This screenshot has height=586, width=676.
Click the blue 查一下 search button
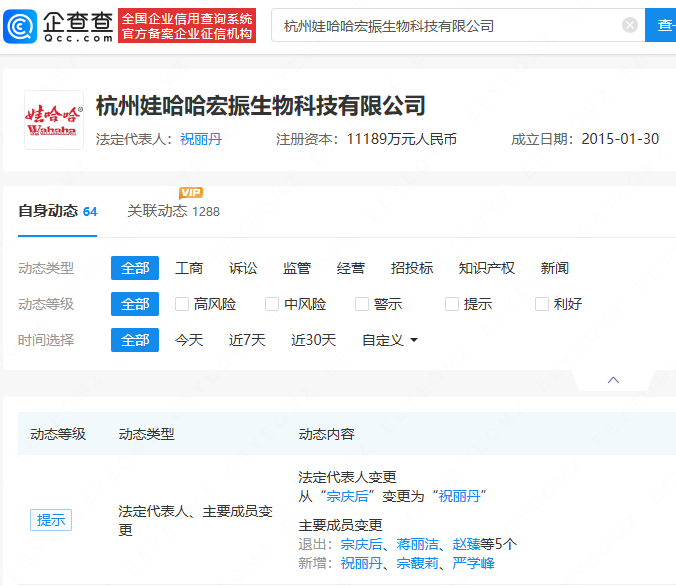[x=662, y=25]
